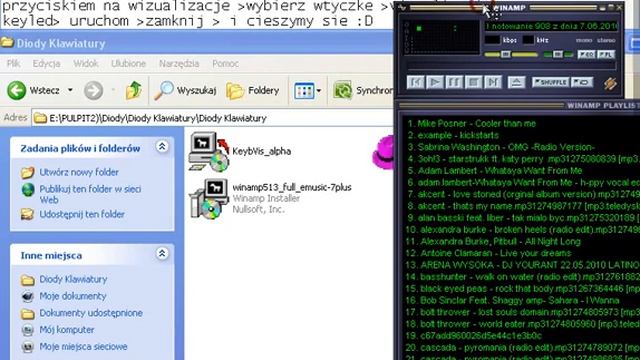Collapse the Inne miejsca panel

pos(162,254)
